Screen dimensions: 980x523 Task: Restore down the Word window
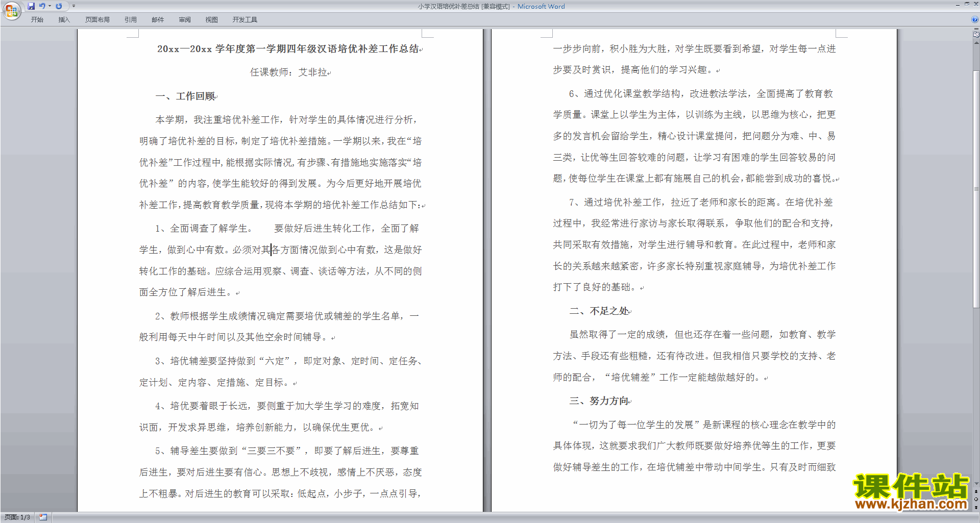coord(967,5)
